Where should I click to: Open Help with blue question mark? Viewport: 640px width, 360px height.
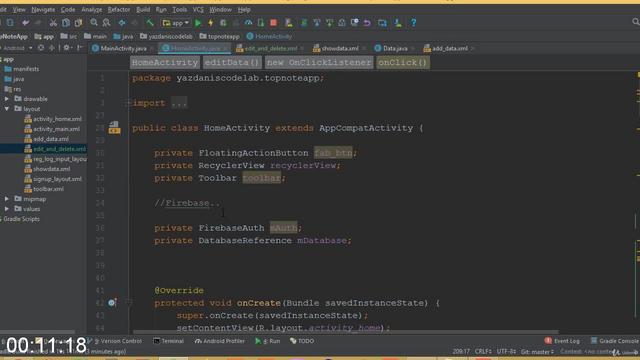tap(413, 23)
